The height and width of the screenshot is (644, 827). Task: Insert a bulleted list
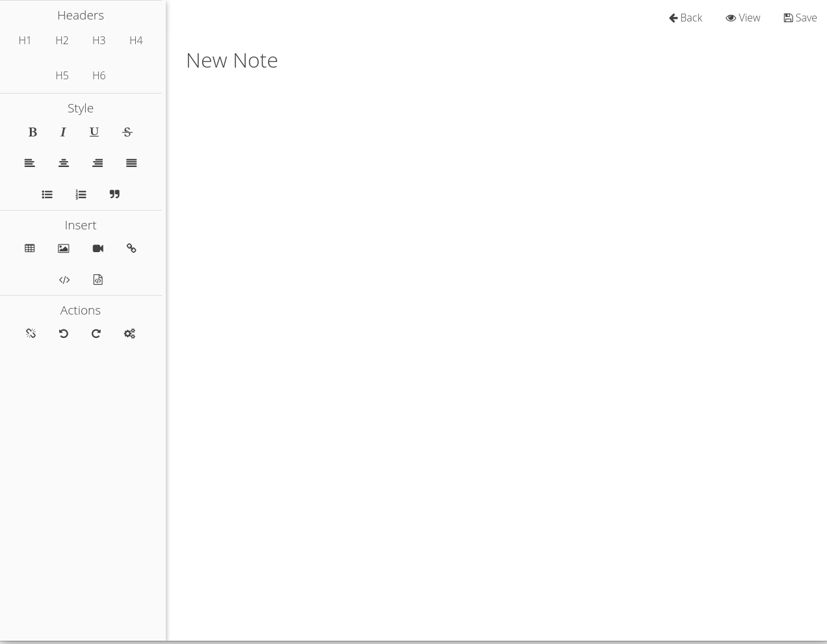(x=47, y=194)
